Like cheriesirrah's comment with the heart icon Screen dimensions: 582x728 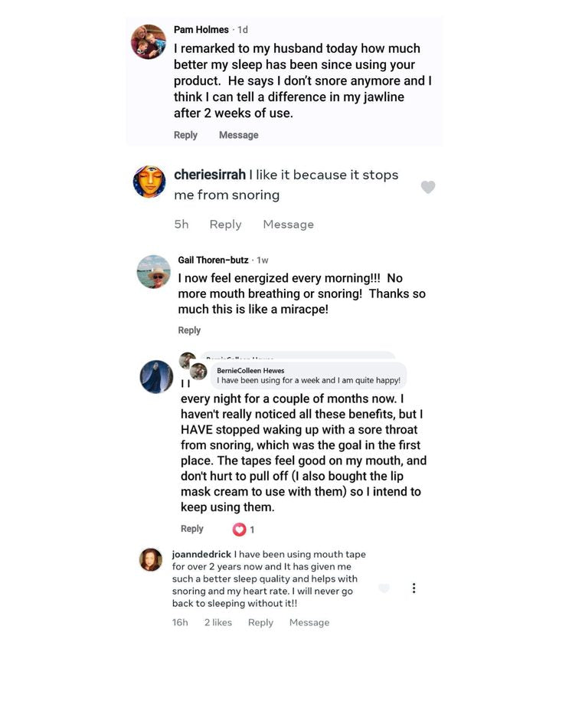coord(428,187)
